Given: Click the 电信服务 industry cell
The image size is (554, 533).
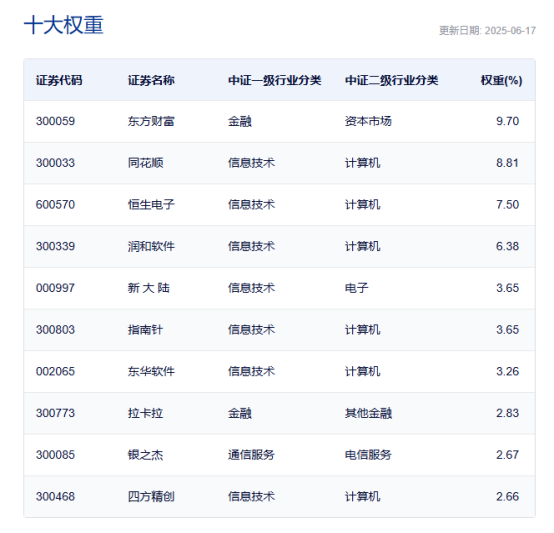Looking at the screenshot, I should [x=368, y=455].
